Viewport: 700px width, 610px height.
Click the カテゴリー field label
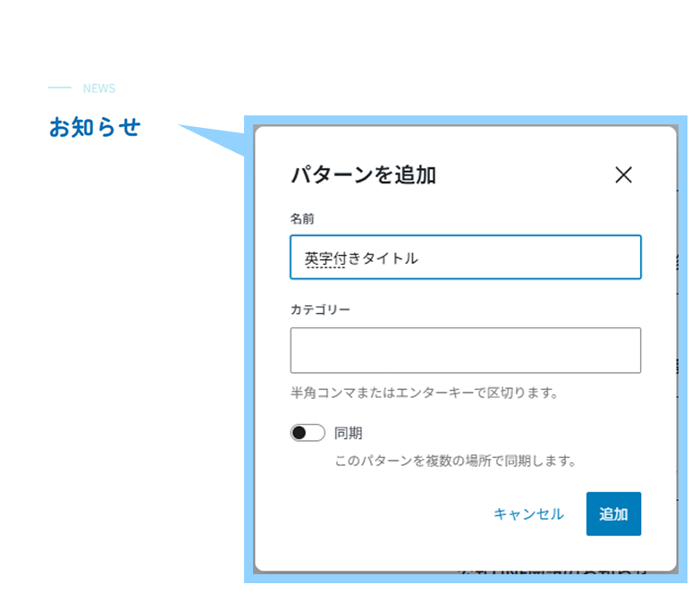tap(320, 309)
